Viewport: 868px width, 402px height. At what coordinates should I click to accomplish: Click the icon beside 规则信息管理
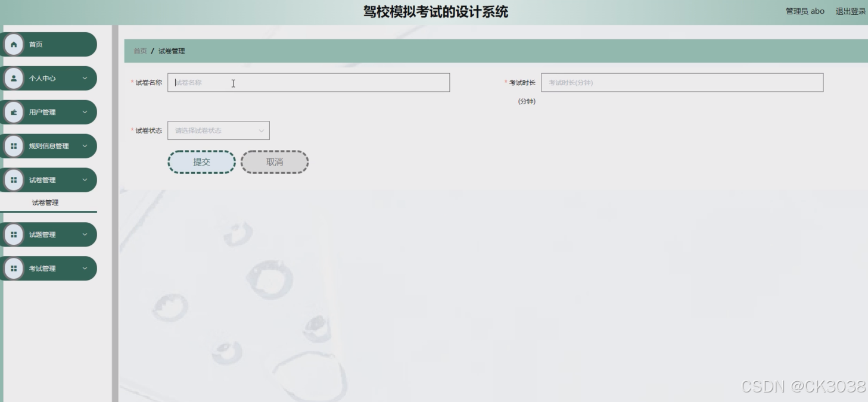[x=14, y=146]
